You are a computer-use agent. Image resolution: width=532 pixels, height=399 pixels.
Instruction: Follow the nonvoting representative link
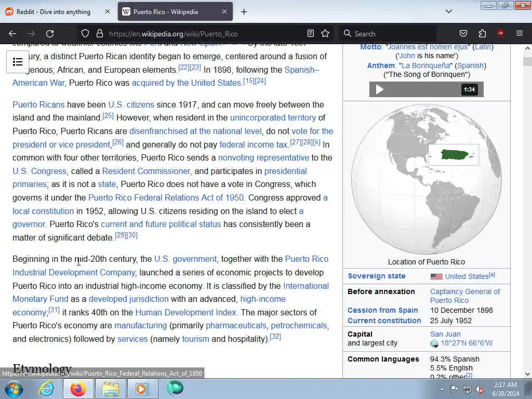point(263,158)
